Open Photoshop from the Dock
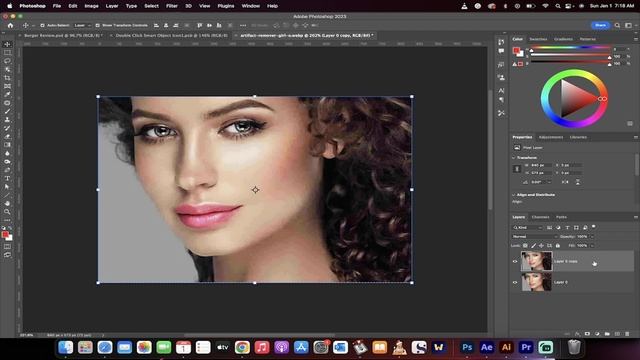The image size is (640, 360). click(x=467, y=347)
